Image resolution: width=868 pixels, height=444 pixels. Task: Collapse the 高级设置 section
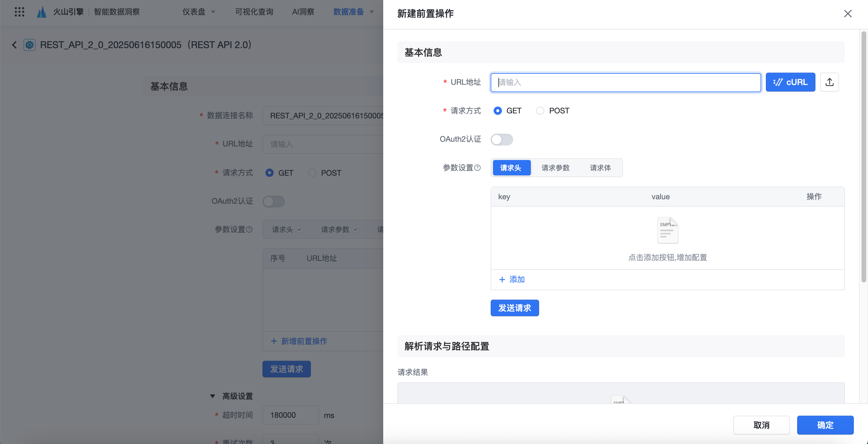click(213, 396)
